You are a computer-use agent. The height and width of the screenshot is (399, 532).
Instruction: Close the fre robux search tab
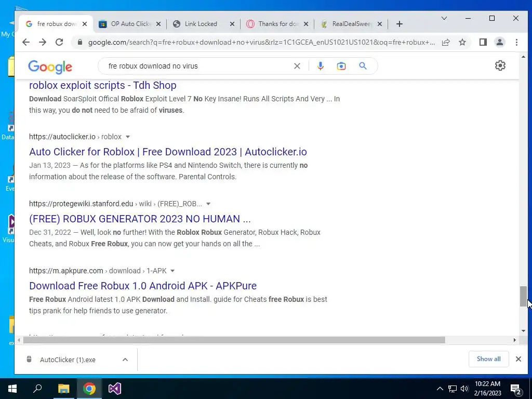(x=85, y=24)
